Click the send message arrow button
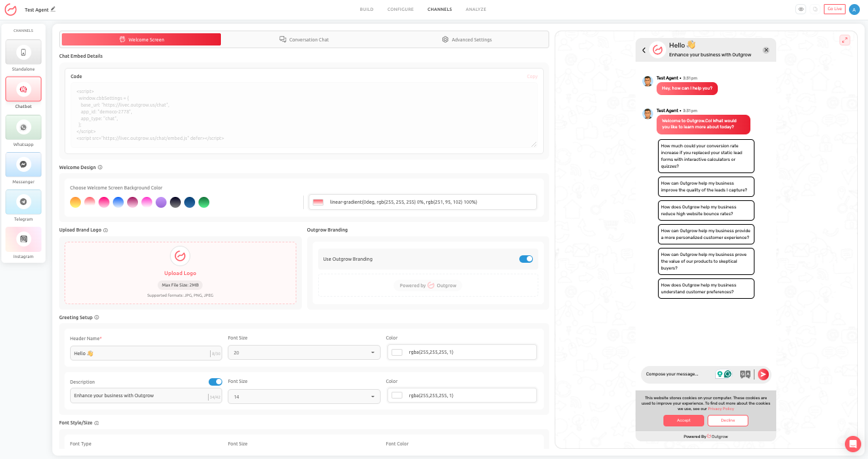868x459 pixels. point(763,374)
